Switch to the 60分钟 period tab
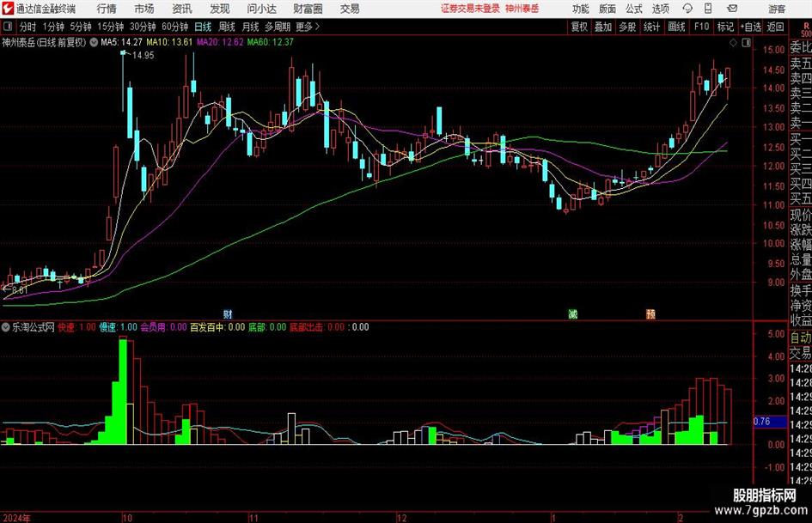The height and width of the screenshot is (523, 812). (174, 27)
